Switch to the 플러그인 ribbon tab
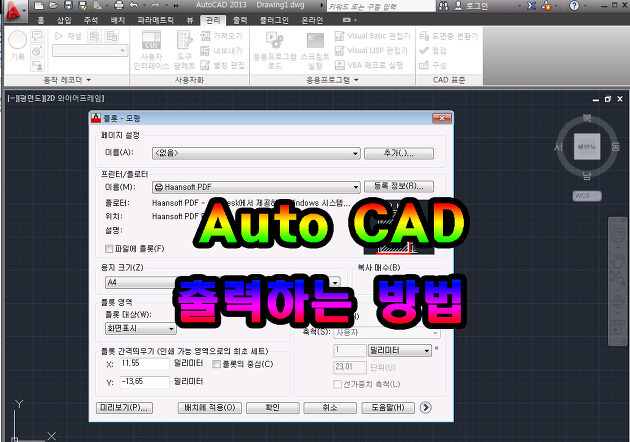The height and width of the screenshot is (442, 630). point(274,20)
